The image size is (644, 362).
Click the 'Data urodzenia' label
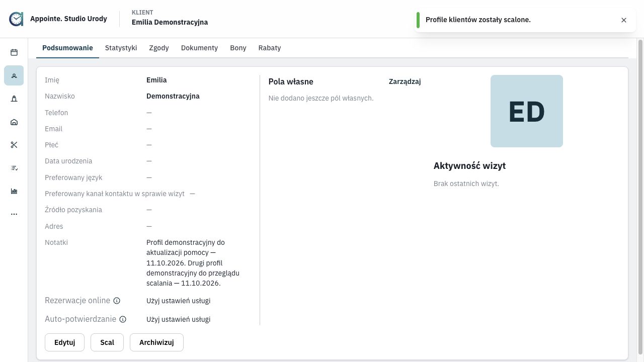click(x=68, y=161)
